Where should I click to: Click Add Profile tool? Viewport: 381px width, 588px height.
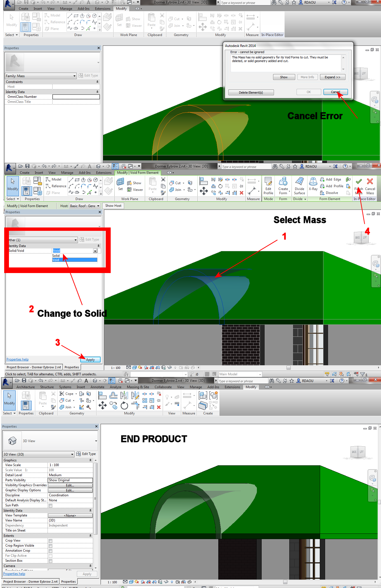[x=332, y=186]
